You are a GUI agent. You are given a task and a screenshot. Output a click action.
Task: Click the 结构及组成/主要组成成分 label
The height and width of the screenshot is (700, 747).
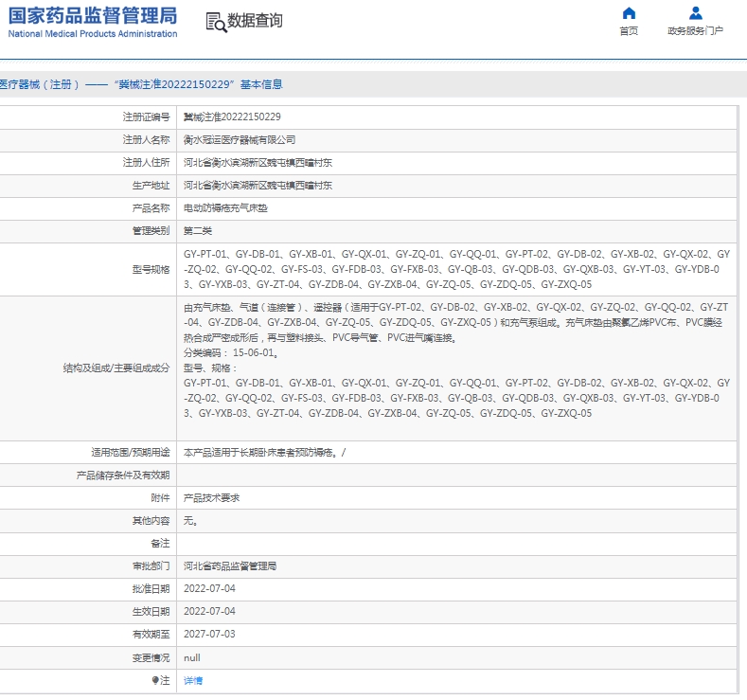[x=116, y=368]
